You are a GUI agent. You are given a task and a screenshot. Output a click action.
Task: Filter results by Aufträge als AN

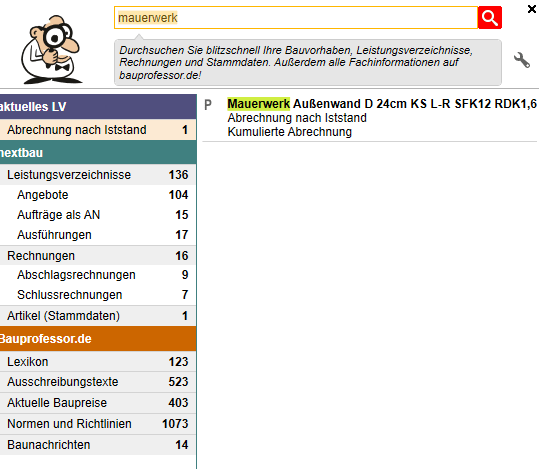(x=98, y=215)
